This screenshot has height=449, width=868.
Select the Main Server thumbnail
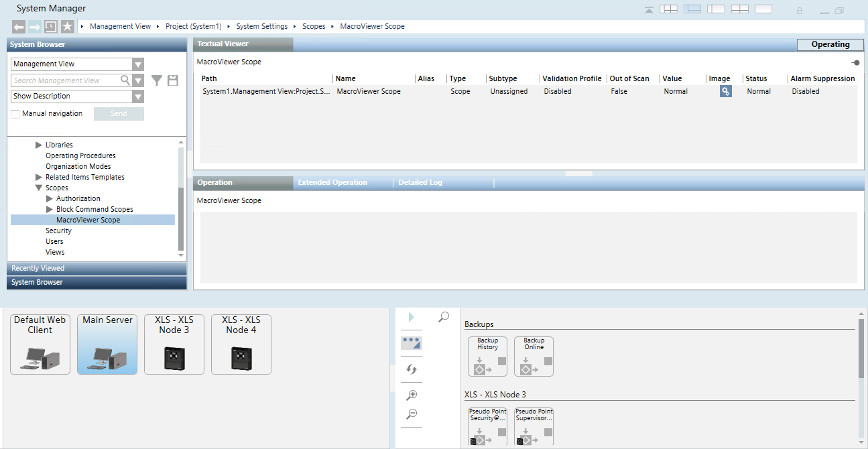click(x=107, y=344)
